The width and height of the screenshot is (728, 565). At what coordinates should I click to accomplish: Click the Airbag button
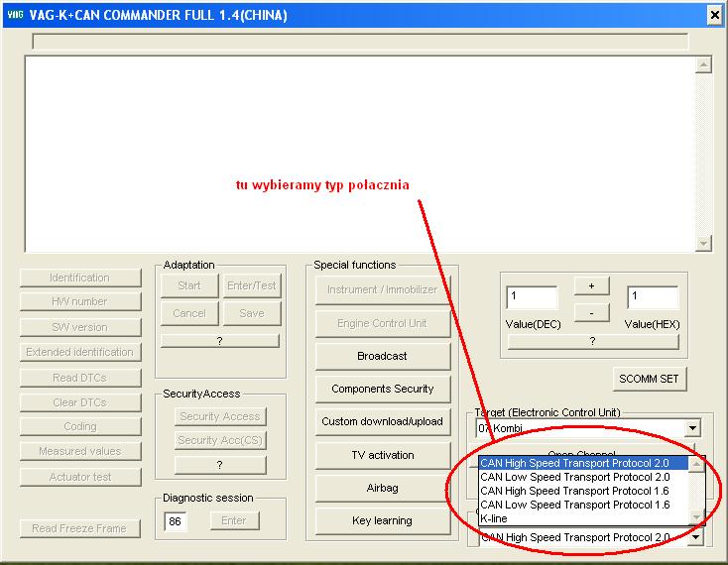point(382,488)
